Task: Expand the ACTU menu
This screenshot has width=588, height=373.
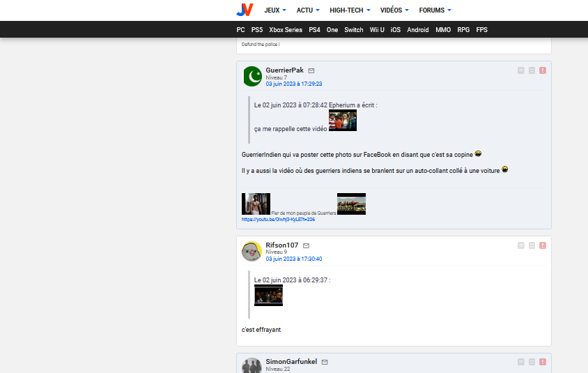Action: (x=308, y=10)
